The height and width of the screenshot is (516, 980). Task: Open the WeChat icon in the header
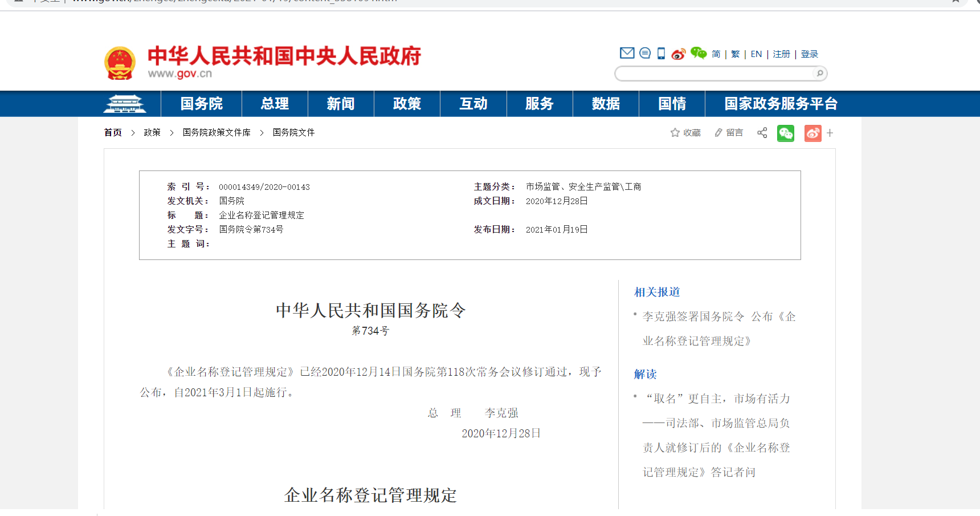(699, 53)
